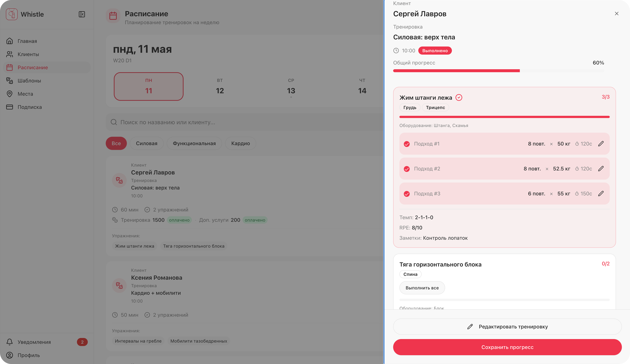Select Thursday 14 in the week strip
The width and height of the screenshot is (630, 364).
362,86
